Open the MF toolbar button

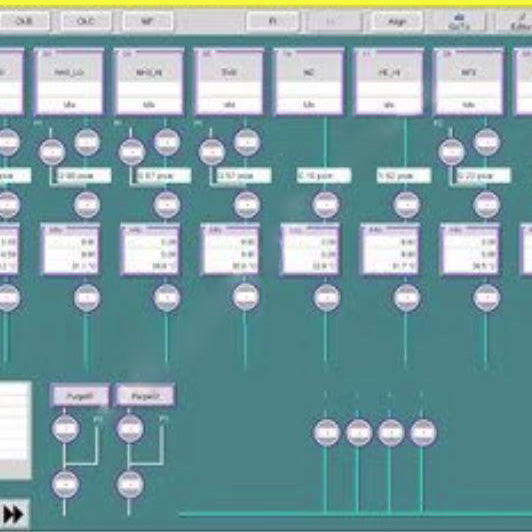[148, 21]
